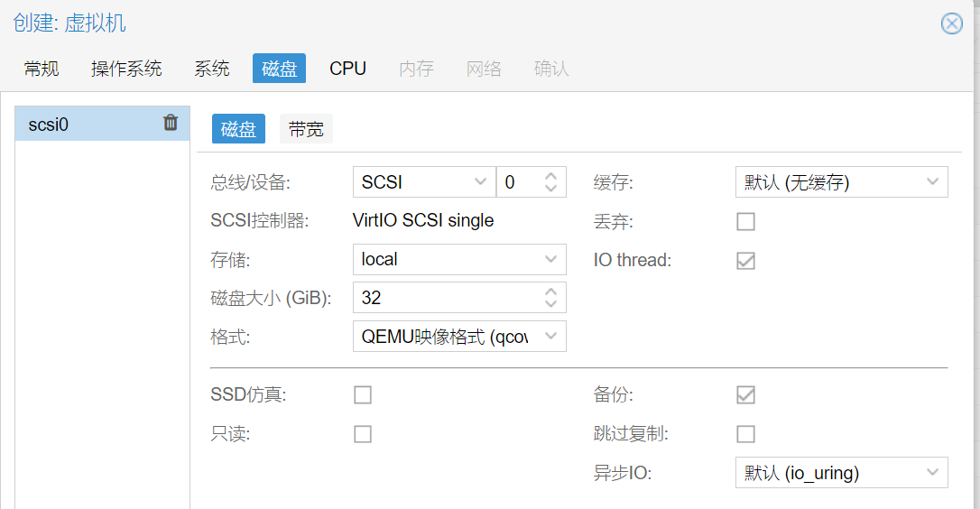
Task: Close the Create Virtual Machine dialog
Action: click(x=951, y=23)
